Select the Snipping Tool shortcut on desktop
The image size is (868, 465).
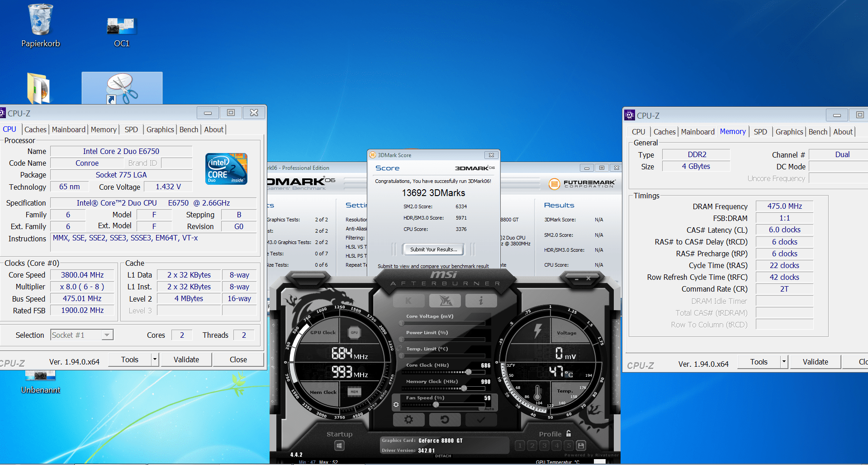tap(122, 89)
